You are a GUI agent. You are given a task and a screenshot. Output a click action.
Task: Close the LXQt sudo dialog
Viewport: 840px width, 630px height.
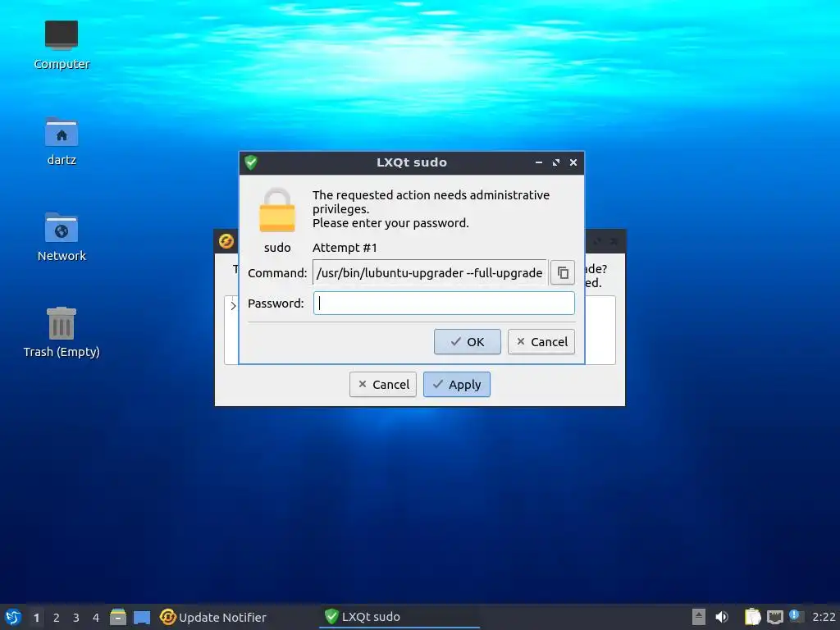point(573,162)
